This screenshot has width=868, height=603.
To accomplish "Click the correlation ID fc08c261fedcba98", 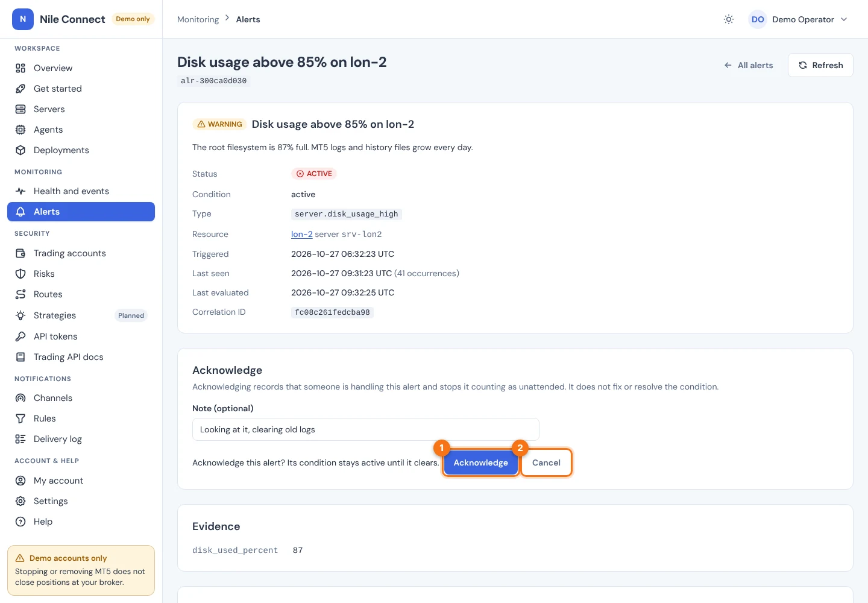I will 332,312.
